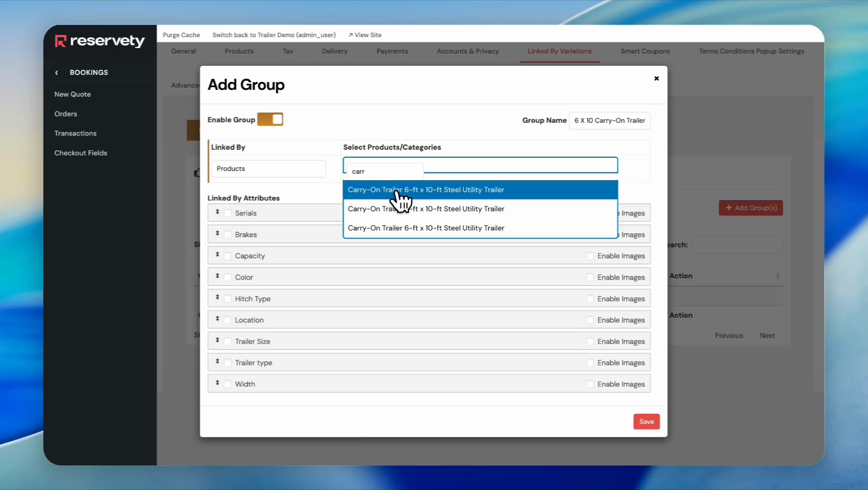Click the "Add Group" dialog title

click(x=246, y=85)
